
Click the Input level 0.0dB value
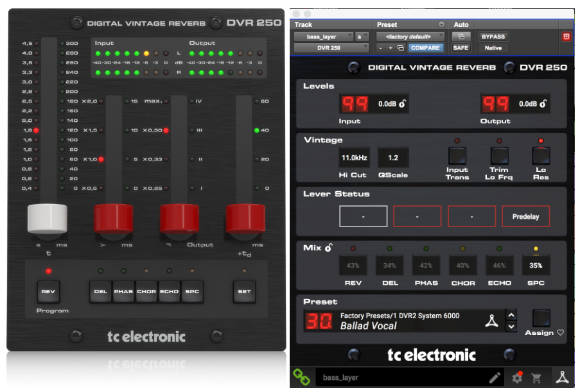(387, 104)
